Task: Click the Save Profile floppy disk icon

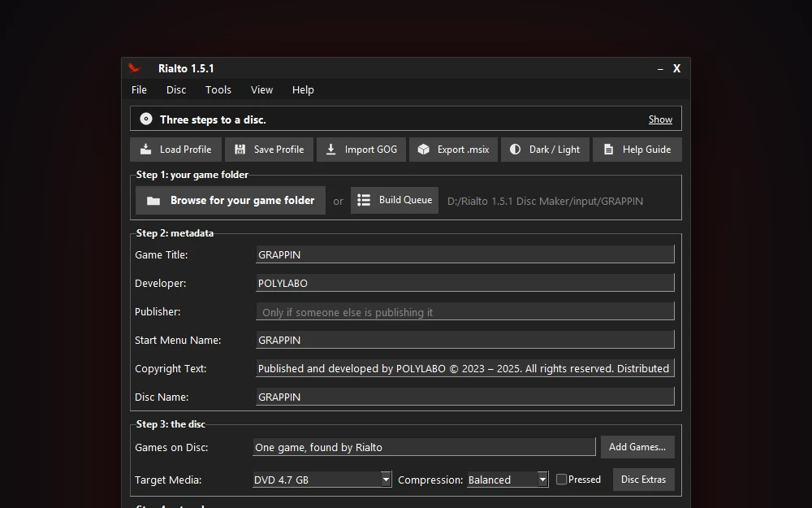Action: (x=240, y=150)
